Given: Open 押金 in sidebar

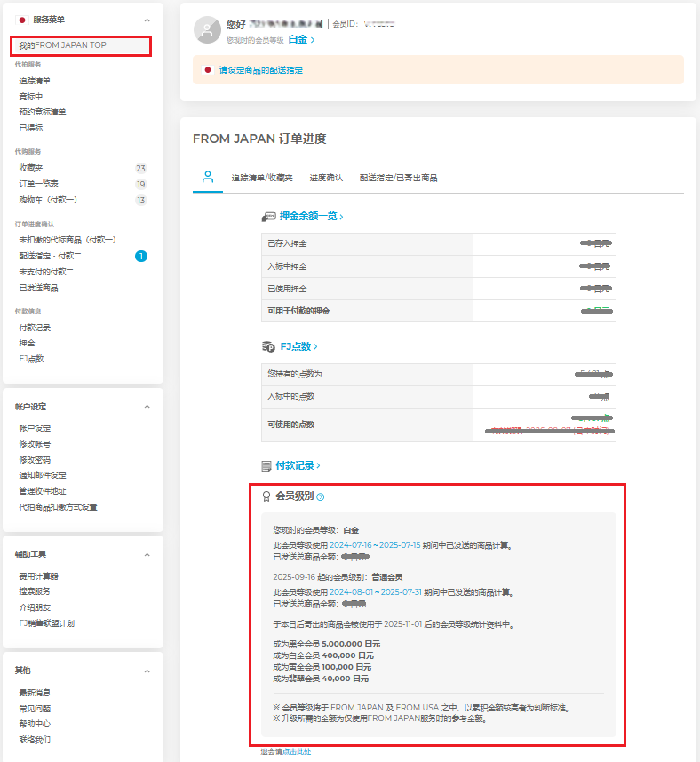Looking at the screenshot, I should point(27,343).
